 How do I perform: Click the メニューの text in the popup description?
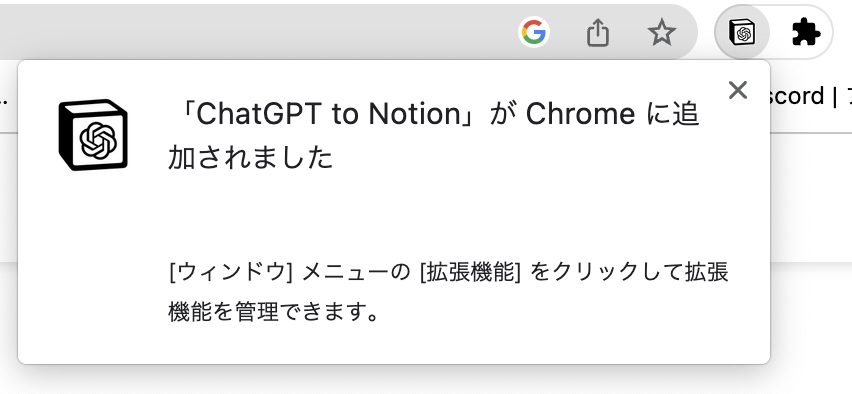[x=356, y=272]
